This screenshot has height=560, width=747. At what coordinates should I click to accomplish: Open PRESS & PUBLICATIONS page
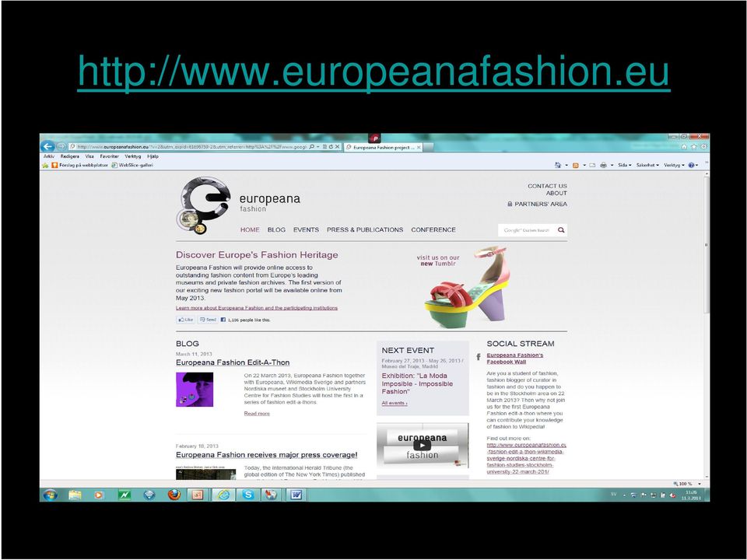pos(365,229)
